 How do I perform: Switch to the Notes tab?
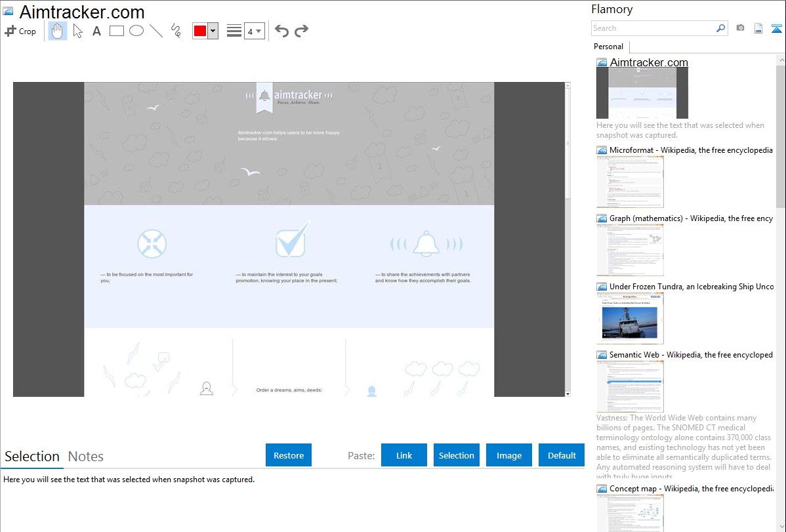(86, 457)
